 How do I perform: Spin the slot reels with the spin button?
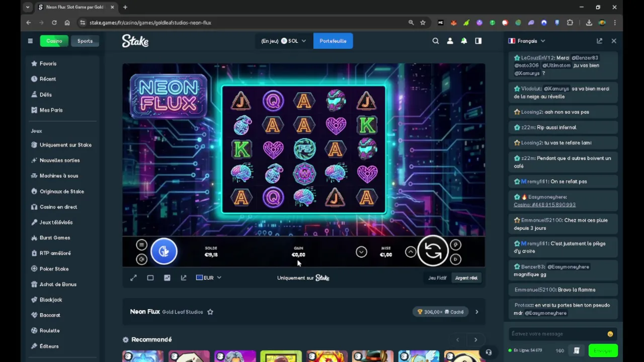coord(433,250)
